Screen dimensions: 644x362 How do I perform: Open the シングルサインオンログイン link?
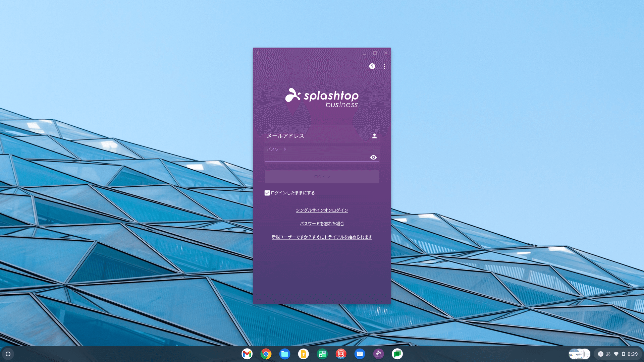coord(322,210)
